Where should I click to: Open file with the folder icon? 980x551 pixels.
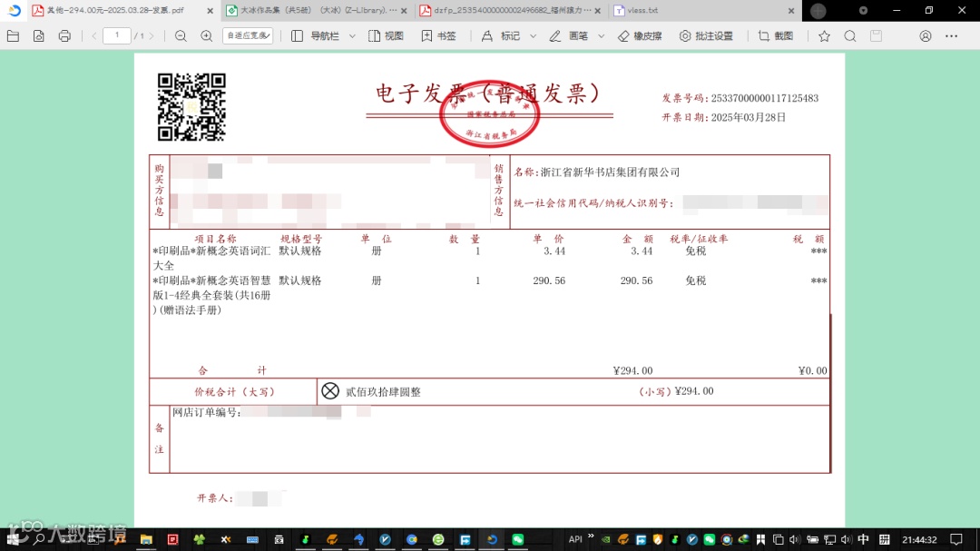pyautogui.click(x=13, y=36)
